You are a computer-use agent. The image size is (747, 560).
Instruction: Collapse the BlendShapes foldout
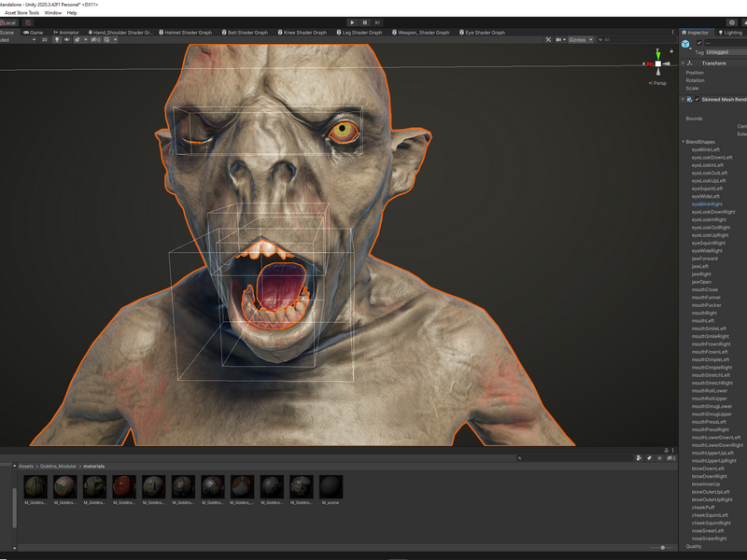pyautogui.click(x=684, y=142)
